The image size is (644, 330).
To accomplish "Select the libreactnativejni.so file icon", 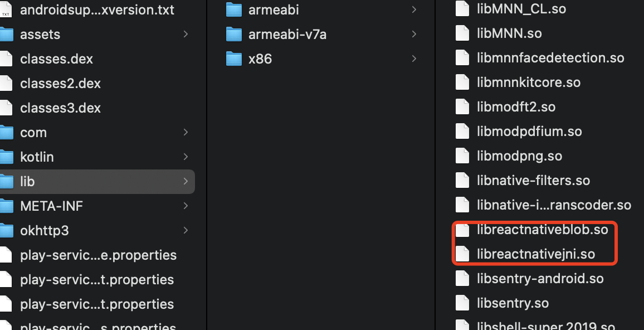I will [462, 254].
